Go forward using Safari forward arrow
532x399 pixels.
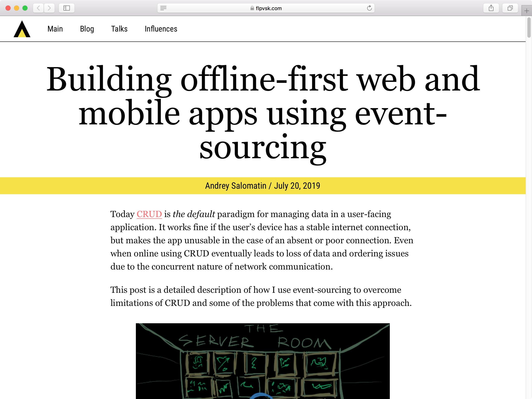(x=49, y=8)
